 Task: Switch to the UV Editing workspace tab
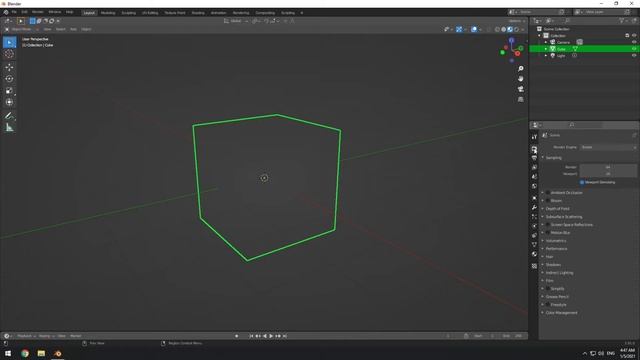(150, 13)
